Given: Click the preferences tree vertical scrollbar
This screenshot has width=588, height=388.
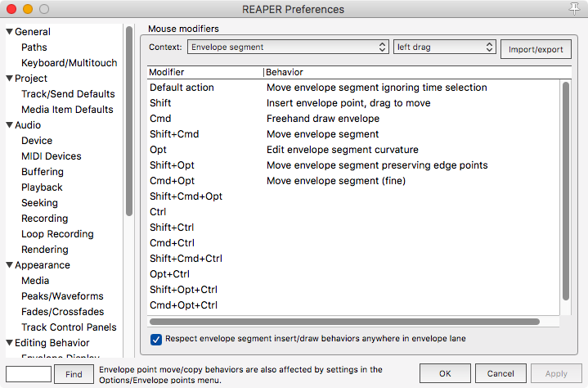Looking at the screenshot, I should pyautogui.click(x=129, y=121).
